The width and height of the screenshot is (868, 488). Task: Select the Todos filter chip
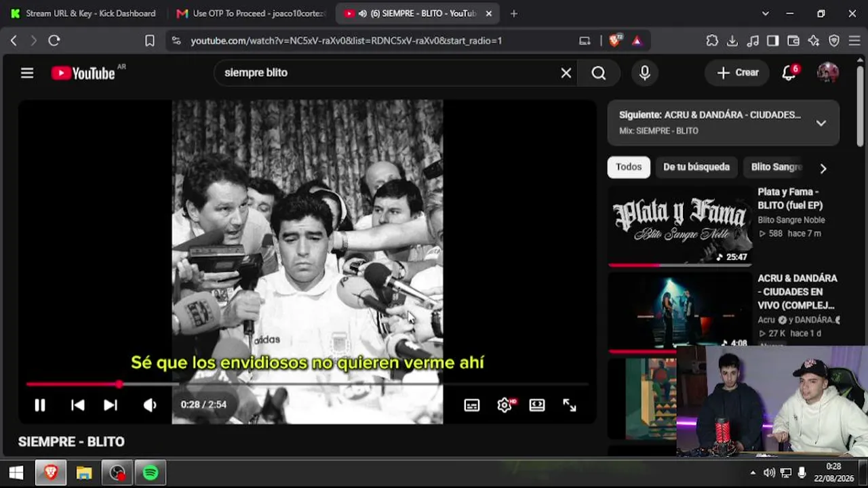pyautogui.click(x=629, y=167)
